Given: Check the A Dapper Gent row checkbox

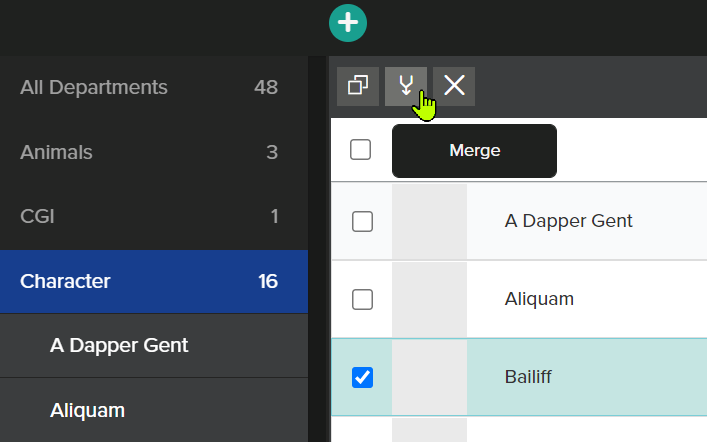Looking at the screenshot, I should pos(362,221).
